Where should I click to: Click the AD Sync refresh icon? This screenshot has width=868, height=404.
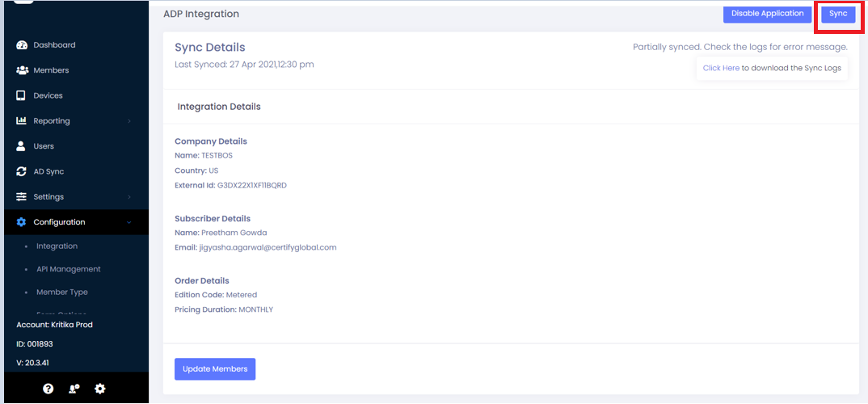(x=21, y=171)
